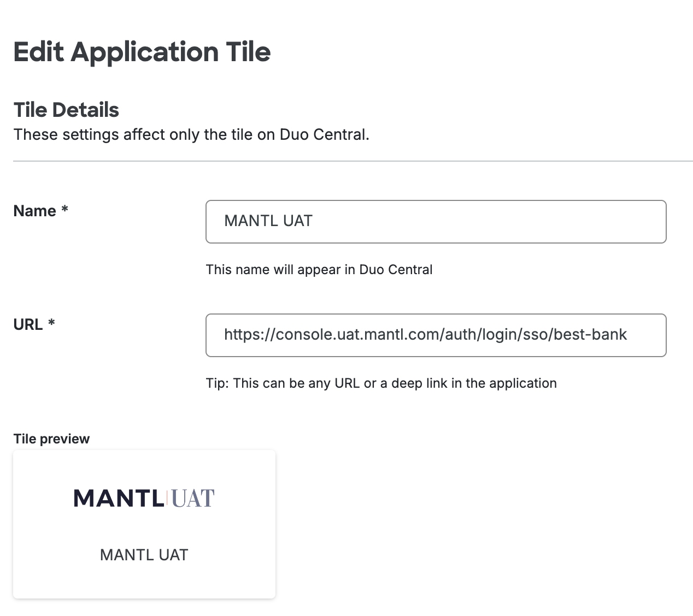Click the required asterisk beside URL

(51, 324)
